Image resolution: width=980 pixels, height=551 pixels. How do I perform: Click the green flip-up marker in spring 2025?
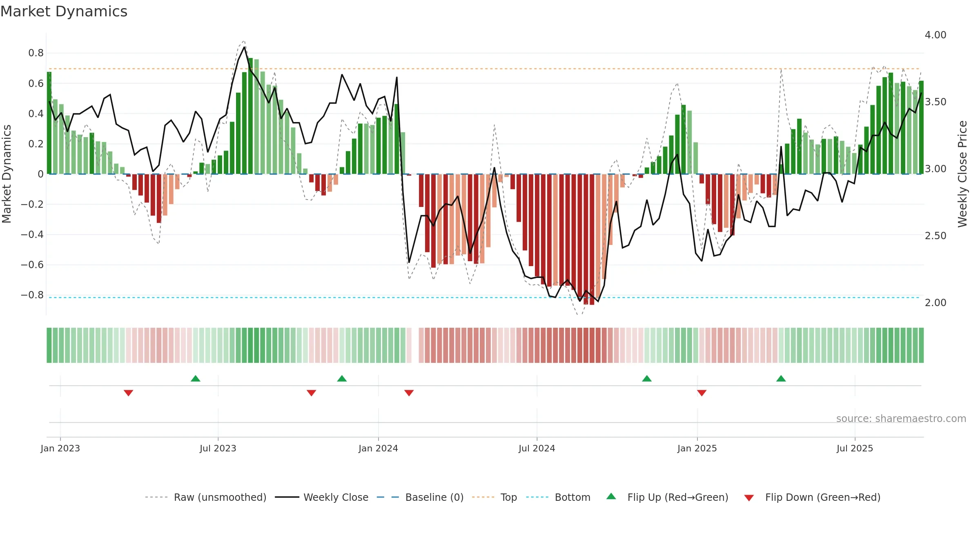(781, 378)
